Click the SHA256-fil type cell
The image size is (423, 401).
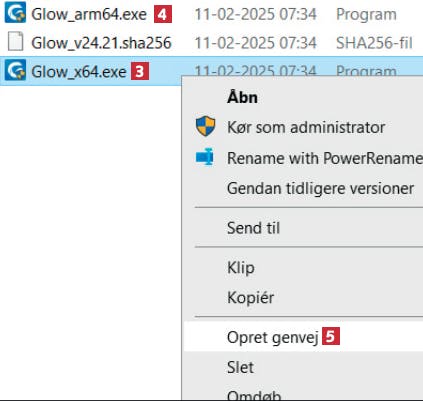[x=374, y=43]
